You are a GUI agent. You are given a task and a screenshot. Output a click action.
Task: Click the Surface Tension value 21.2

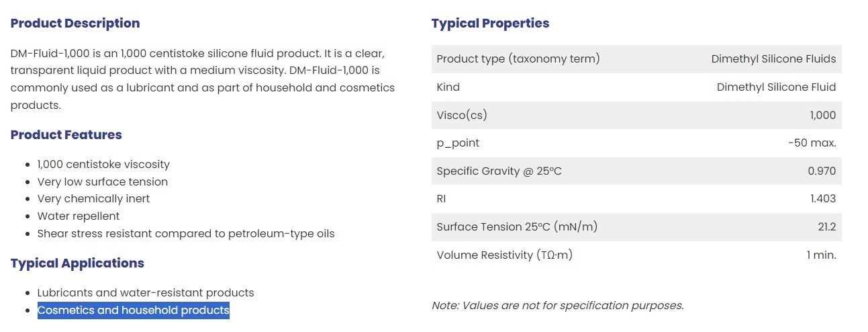point(826,227)
